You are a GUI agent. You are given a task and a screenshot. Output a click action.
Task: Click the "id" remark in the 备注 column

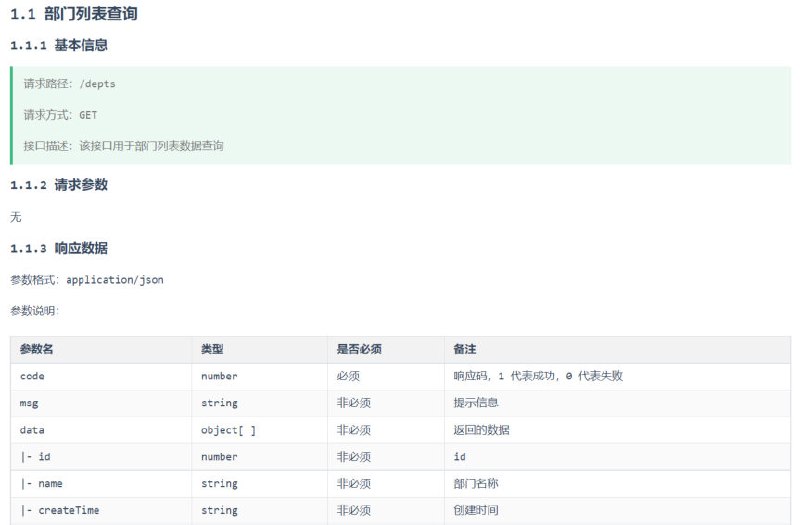click(460, 457)
